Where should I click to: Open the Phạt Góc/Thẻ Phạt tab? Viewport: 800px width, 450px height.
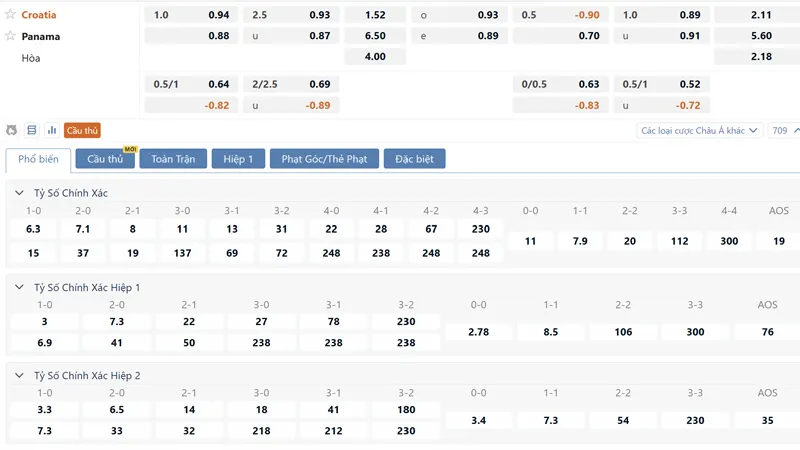324,159
